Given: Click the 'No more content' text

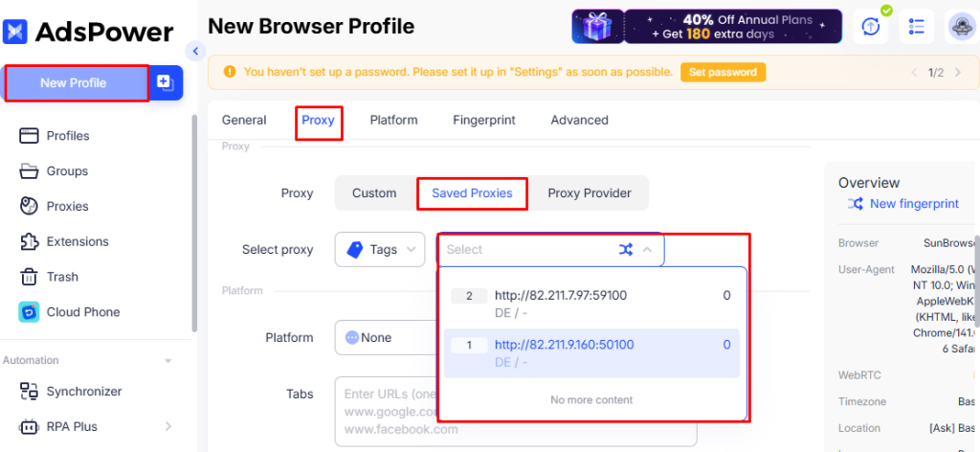Looking at the screenshot, I should pos(591,399).
